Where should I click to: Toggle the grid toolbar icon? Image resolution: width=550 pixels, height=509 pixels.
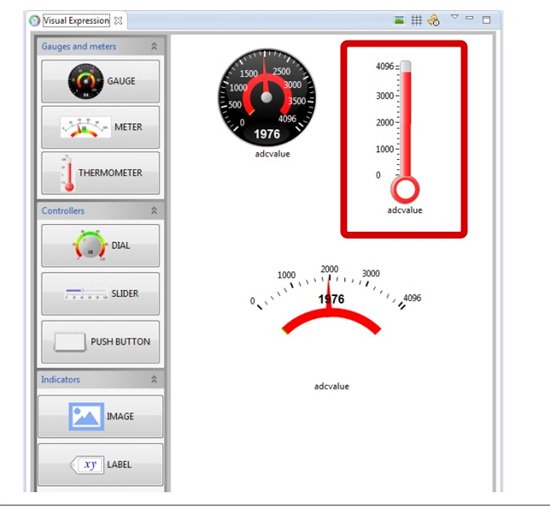tap(416, 20)
